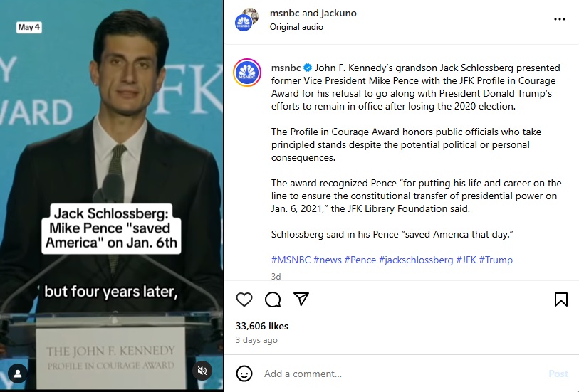Submit comment with Post button
Viewport: 579px width, 392px height.
(558, 374)
